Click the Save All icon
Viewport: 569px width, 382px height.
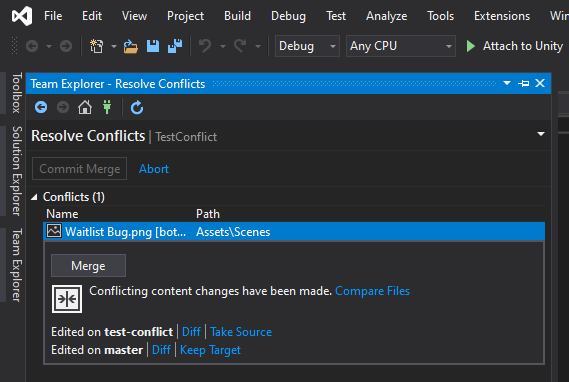pyautogui.click(x=175, y=46)
